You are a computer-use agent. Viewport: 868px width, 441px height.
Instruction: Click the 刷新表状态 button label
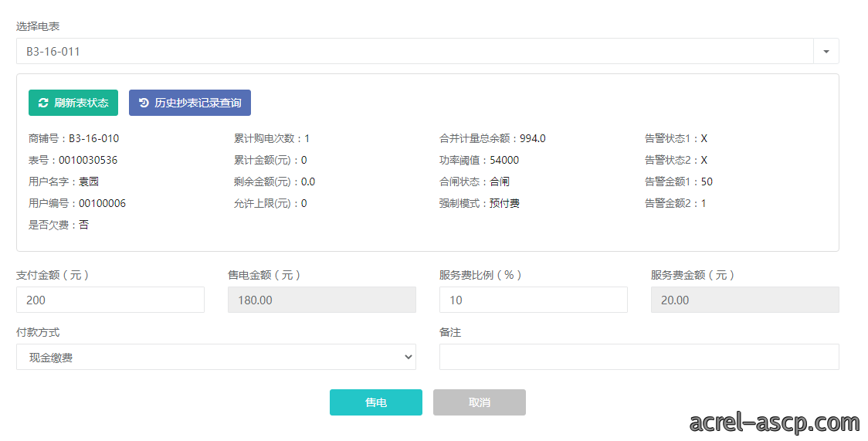coord(81,103)
